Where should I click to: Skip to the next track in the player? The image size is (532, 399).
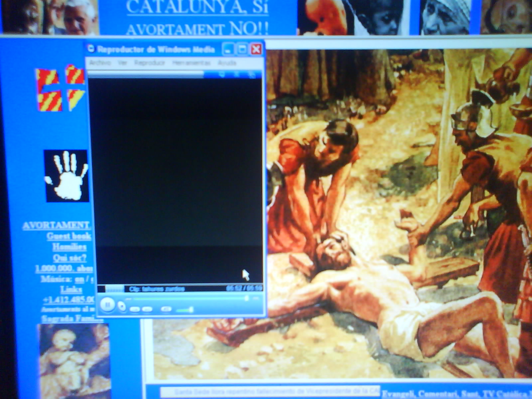coord(147,309)
